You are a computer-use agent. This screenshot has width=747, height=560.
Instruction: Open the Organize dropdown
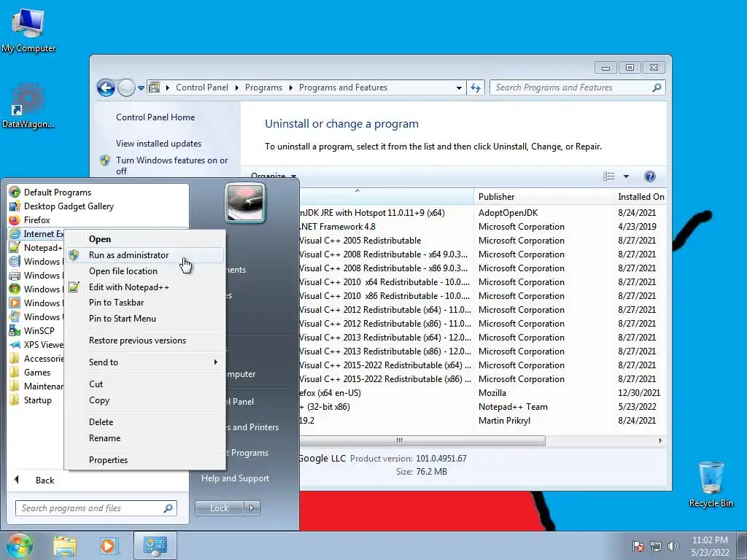pyautogui.click(x=274, y=176)
